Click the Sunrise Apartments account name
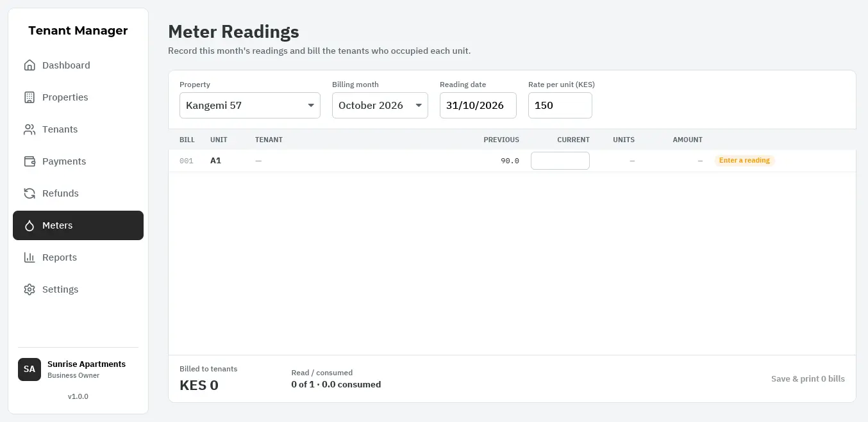Screen dimensions: 868x422 click(x=87, y=364)
